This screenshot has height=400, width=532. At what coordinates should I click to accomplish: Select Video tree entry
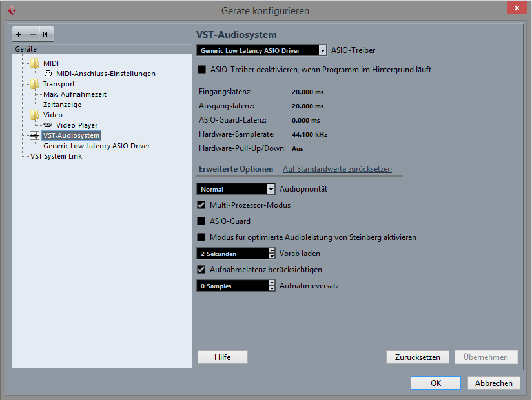point(52,115)
